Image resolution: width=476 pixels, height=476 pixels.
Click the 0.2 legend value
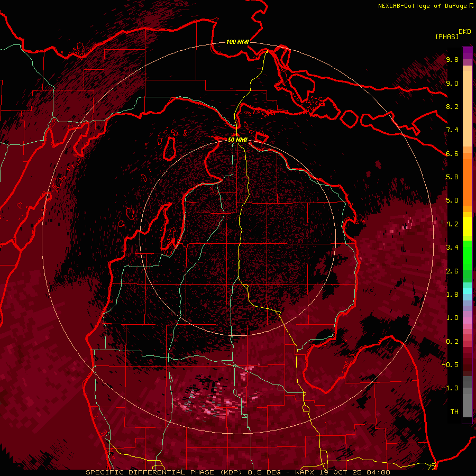[x=452, y=342]
